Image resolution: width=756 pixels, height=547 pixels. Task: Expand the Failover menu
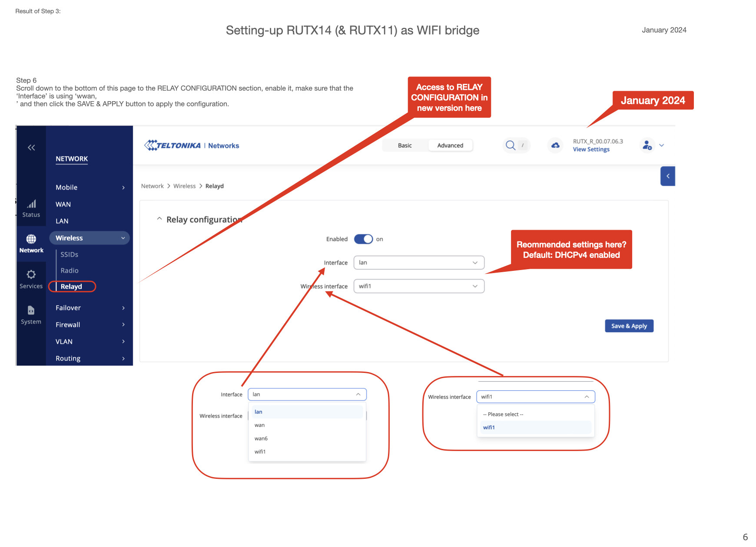coord(90,308)
